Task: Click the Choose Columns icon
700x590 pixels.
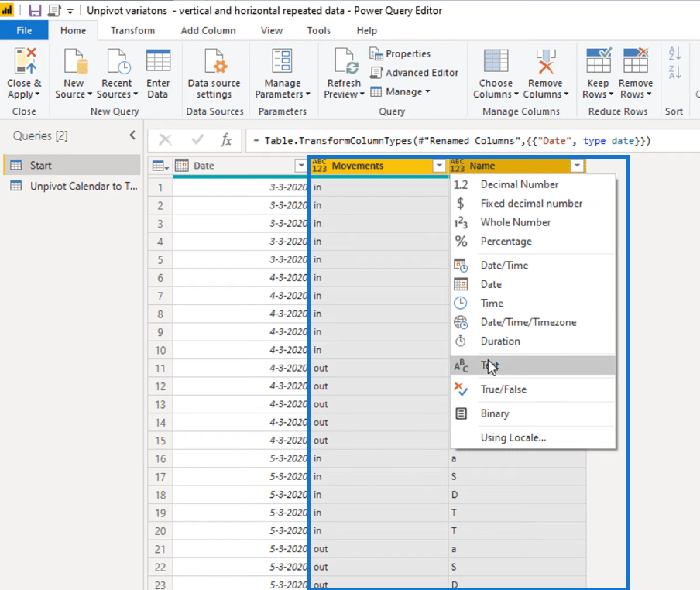Action: (496, 60)
